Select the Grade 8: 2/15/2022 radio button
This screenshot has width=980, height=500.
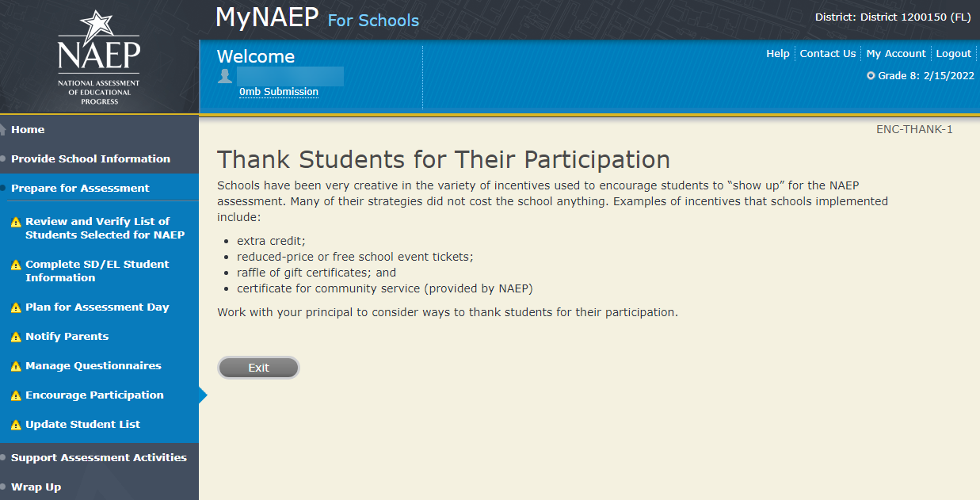pos(871,76)
